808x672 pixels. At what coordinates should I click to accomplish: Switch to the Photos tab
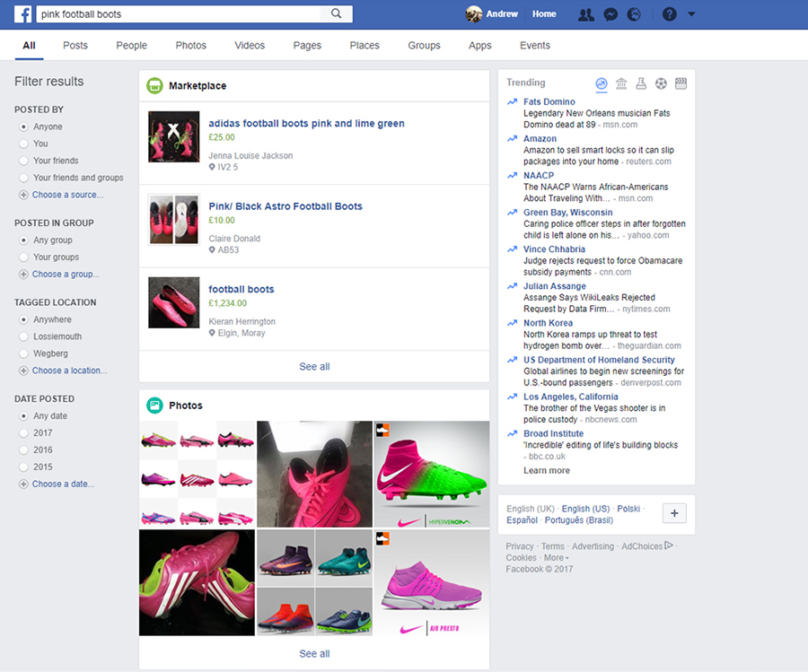click(x=190, y=46)
